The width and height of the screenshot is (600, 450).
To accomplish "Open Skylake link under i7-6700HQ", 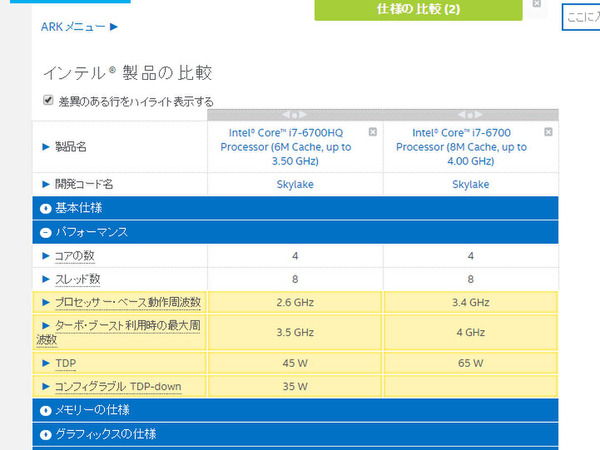I will pos(295,184).
